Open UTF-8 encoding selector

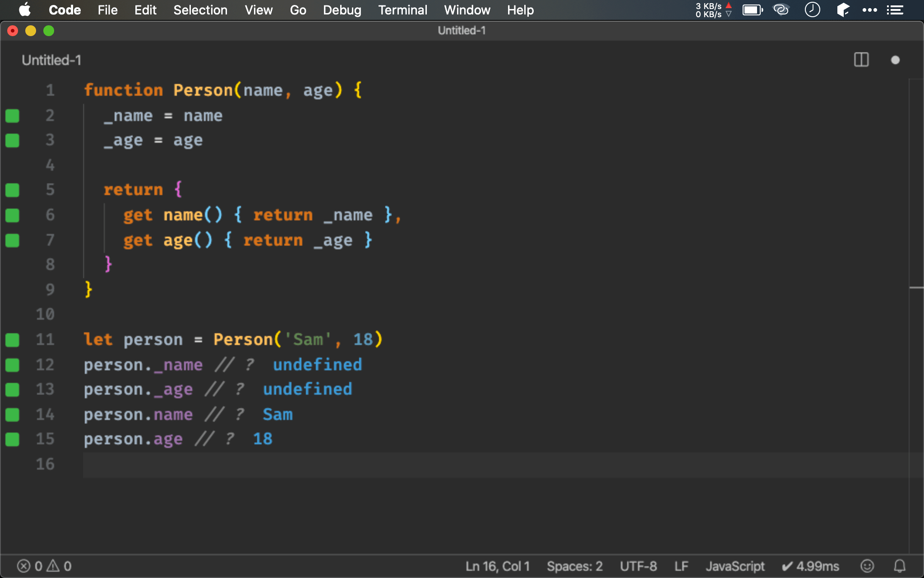point(638,566)
